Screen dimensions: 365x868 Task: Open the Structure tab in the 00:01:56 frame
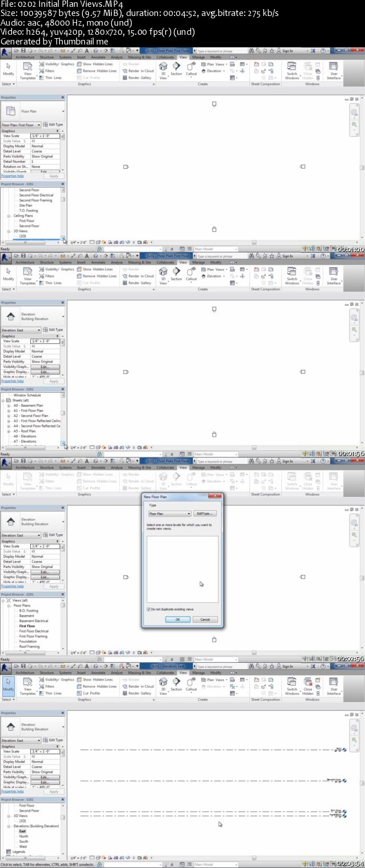click(47, 262)
